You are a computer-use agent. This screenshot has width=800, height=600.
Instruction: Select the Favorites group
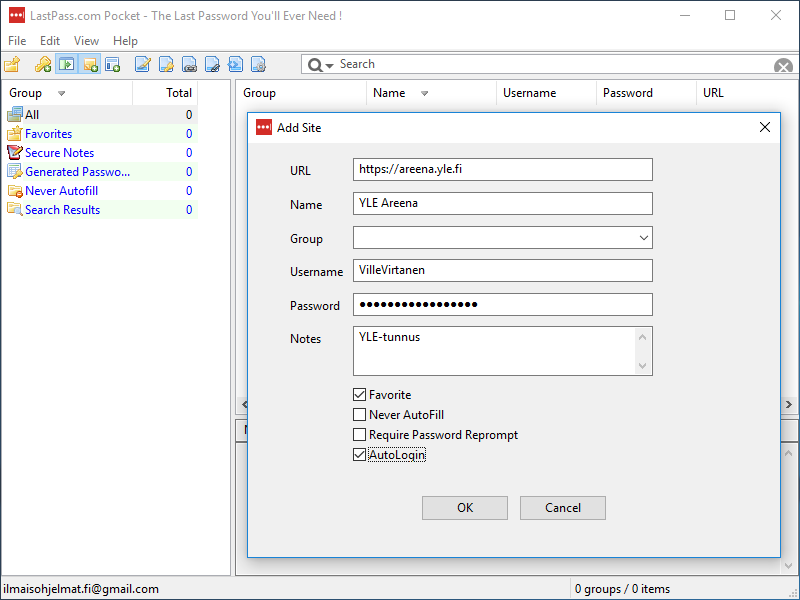(x=101, y=134)
